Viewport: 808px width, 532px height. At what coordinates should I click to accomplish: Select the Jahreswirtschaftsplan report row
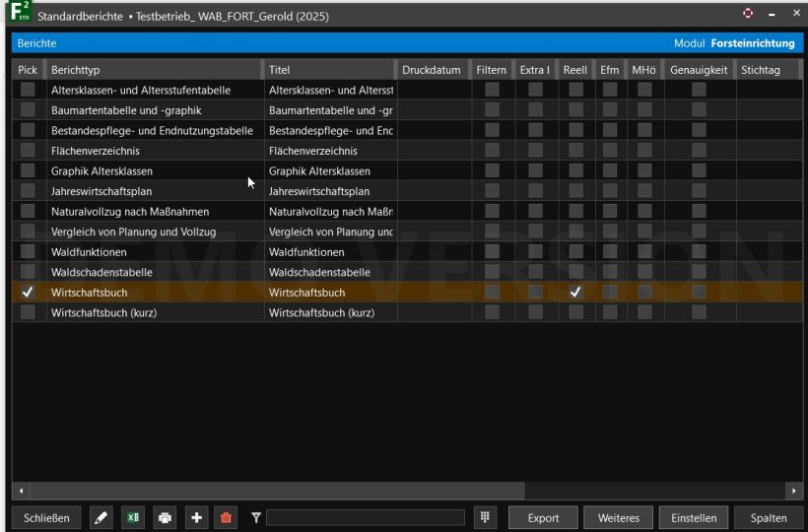click(x=155, y=191)
